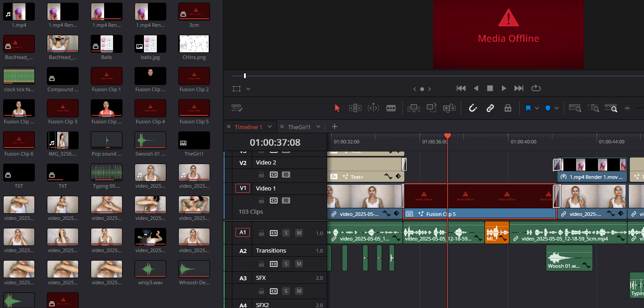Select the 3cm media pool thumbnail

pyautogui.click(x=194, y=12)
